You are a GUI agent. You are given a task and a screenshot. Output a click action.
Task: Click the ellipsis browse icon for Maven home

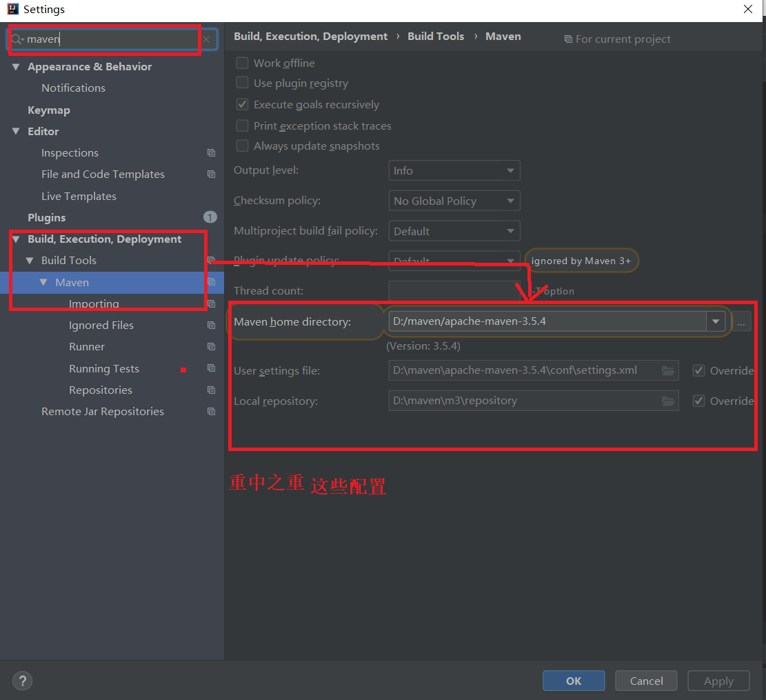click(x=741, y=321)
